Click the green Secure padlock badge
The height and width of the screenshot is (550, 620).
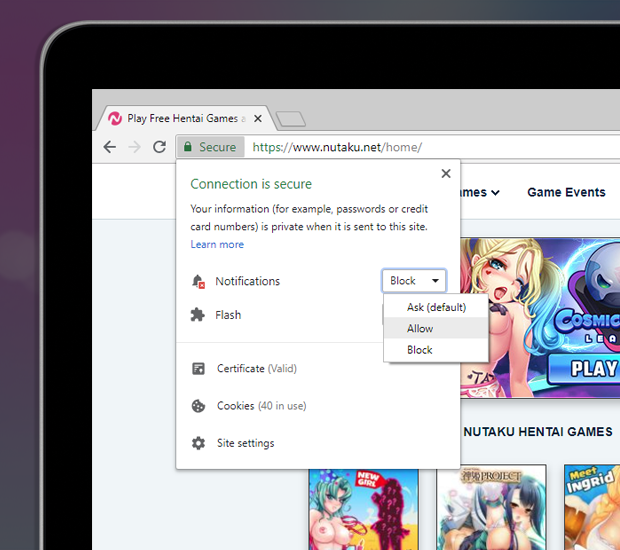tap(210, 147)
